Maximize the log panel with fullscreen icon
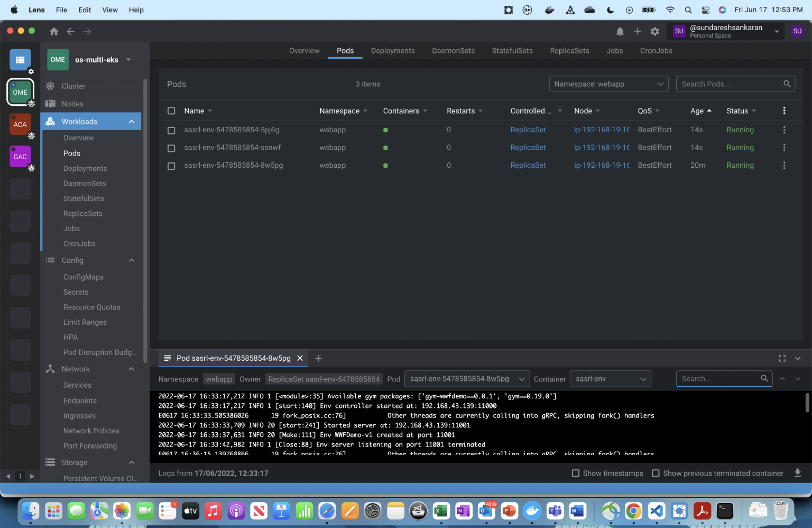812x528 pixels. (x=782, y=358)
